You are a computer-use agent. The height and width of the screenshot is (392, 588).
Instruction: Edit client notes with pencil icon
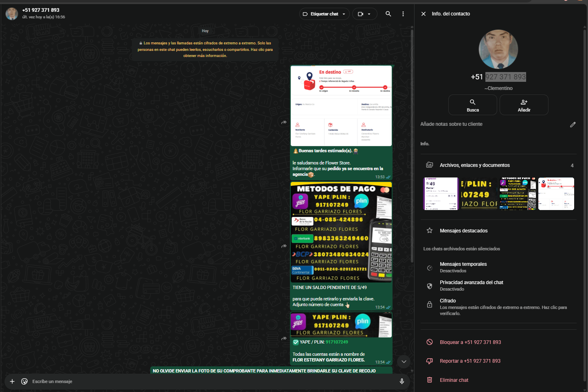[x=573, y=125]
